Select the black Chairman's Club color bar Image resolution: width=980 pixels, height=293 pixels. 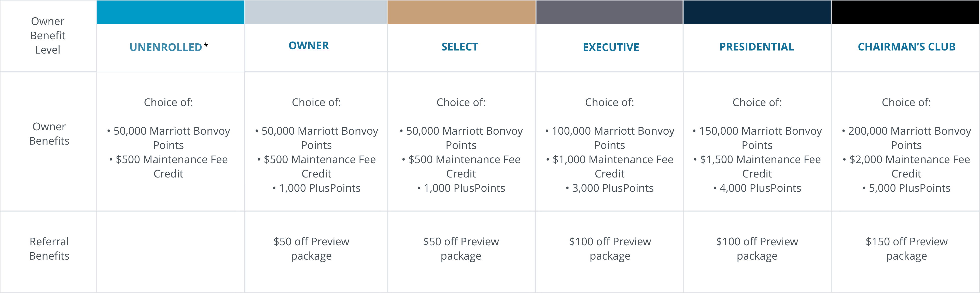click(905, 12)
